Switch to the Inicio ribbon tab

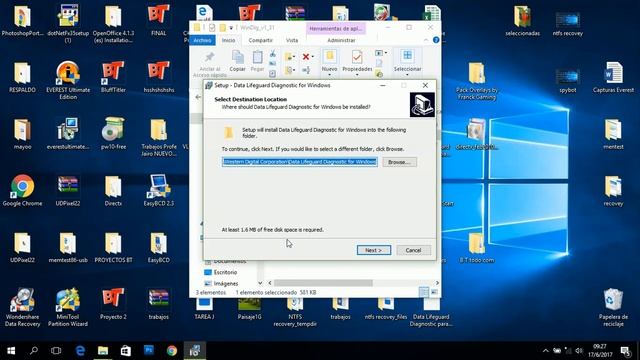[x=229, y=40]
